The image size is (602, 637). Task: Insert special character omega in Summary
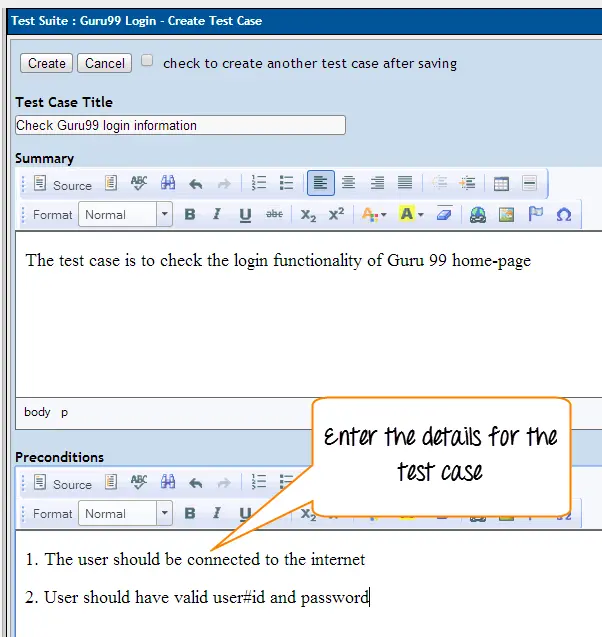click(x=564, y=214)
